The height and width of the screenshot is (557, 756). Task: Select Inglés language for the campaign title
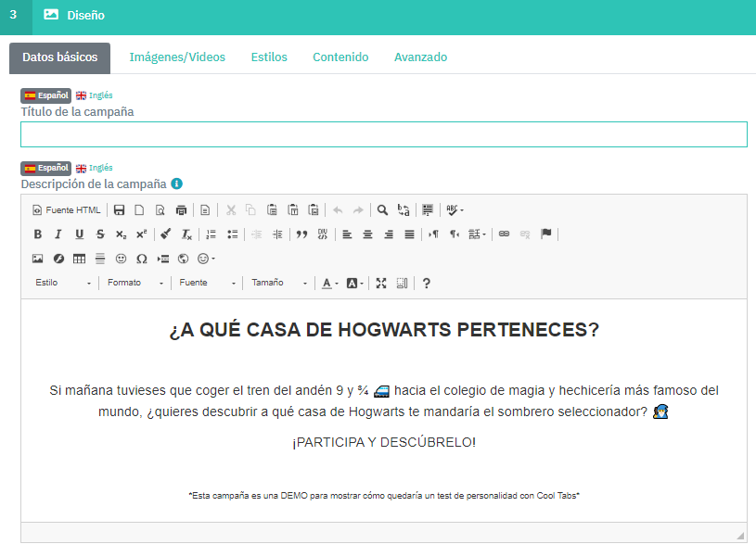[x=95, y=95]
